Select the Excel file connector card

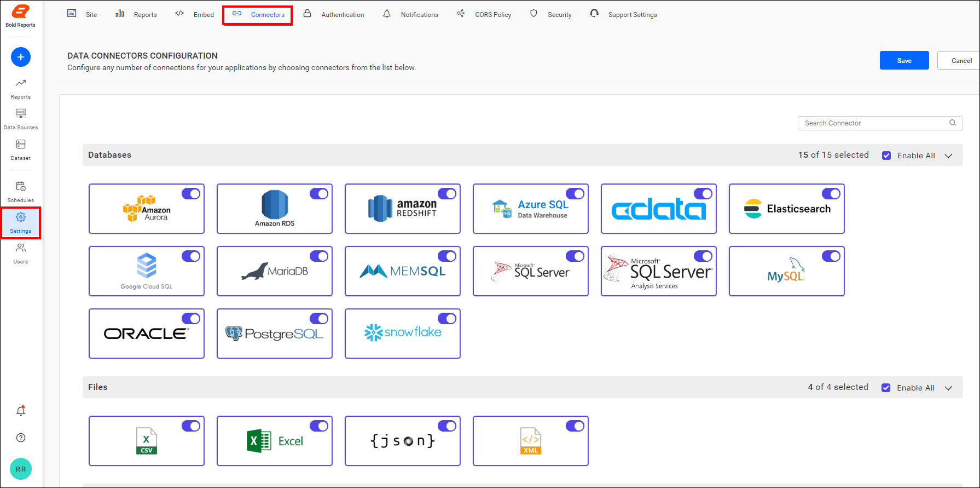pyautogui.click(x=275, y=441)
